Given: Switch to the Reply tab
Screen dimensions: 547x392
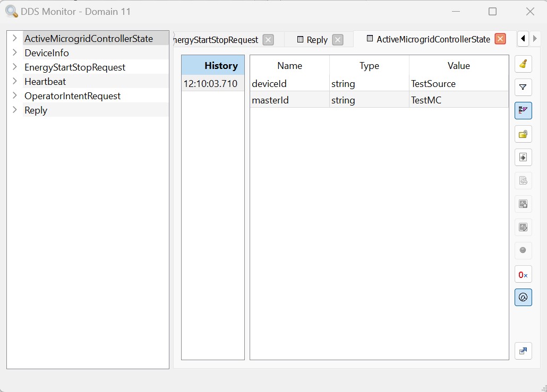Looking at the screenshot, I should tap(317, 40).
